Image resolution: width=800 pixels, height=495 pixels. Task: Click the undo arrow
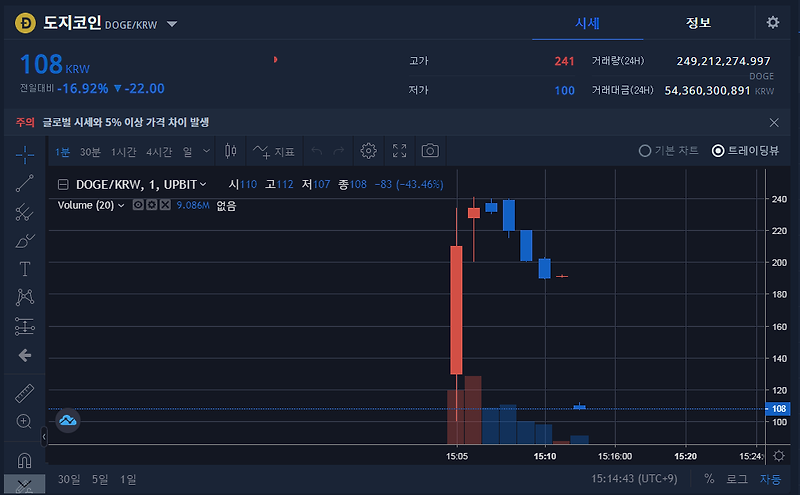point(317,151)
